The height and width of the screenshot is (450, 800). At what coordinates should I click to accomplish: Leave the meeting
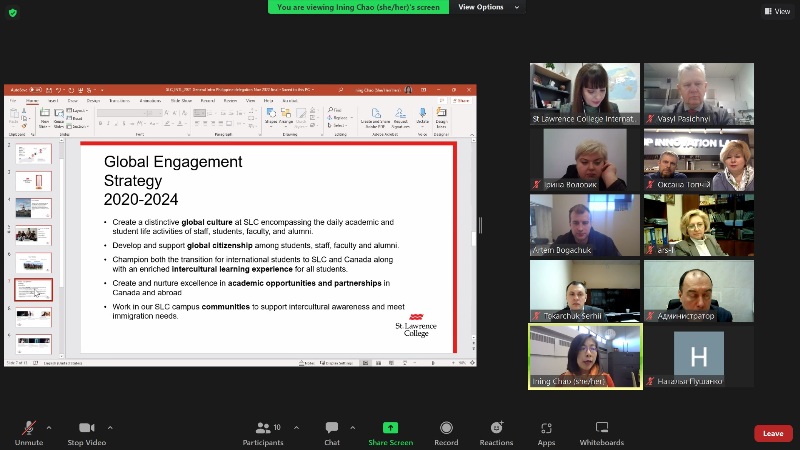pos(773,433)
